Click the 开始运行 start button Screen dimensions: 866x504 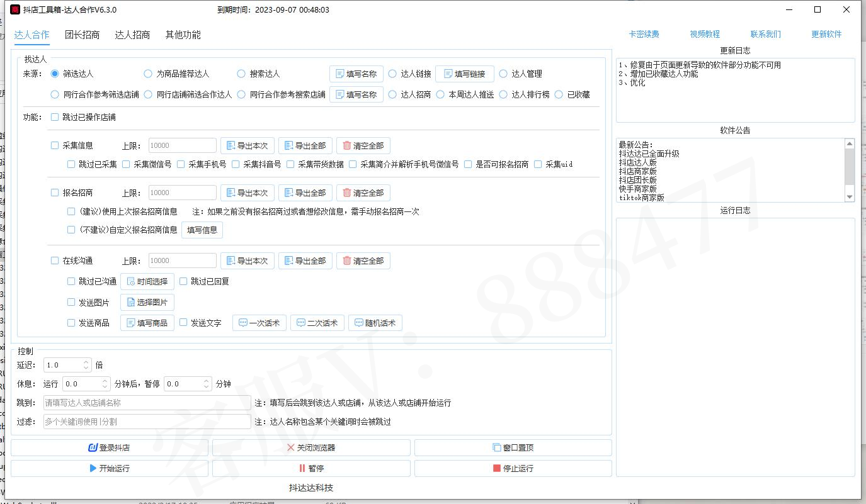click(110, 468)
